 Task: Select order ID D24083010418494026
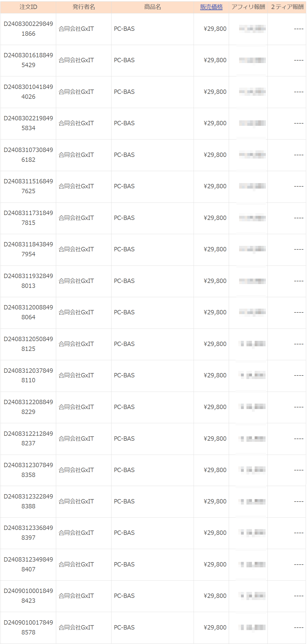[x=28, y=92]
